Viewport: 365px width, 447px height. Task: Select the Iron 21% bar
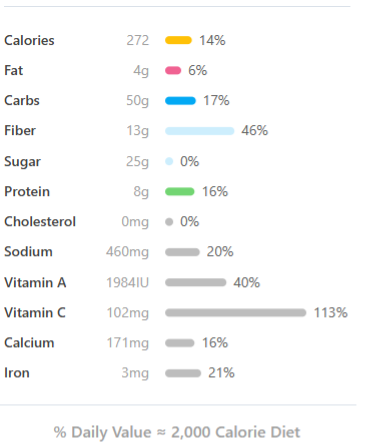[183, 373]
